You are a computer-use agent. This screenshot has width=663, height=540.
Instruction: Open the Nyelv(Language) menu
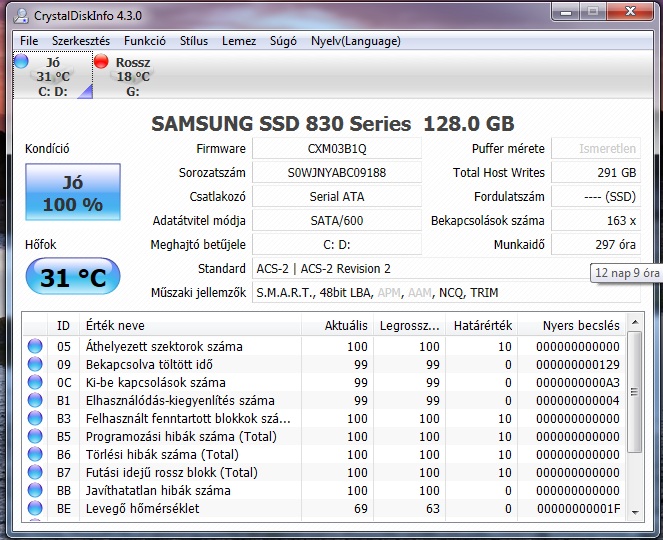click(x=356, y=41)
